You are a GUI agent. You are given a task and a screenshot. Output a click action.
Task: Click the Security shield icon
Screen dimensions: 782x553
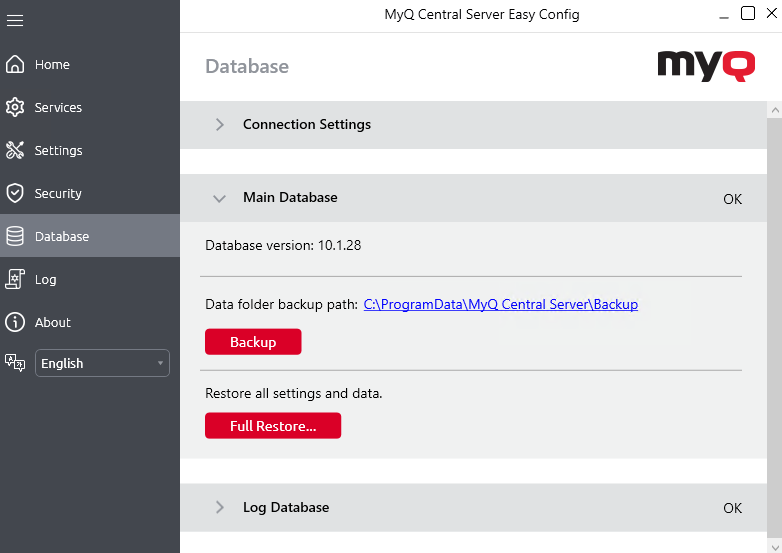click(x=15, y=193)
